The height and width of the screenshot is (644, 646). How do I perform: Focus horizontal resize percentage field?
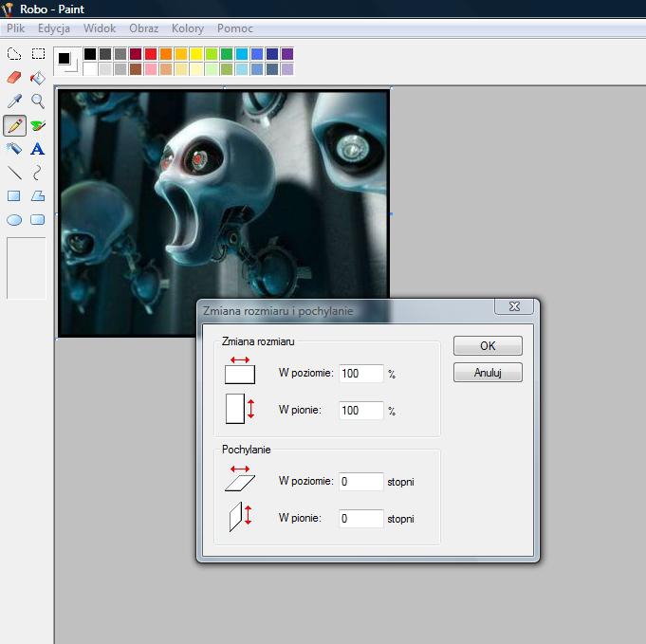tap(361, 374)
